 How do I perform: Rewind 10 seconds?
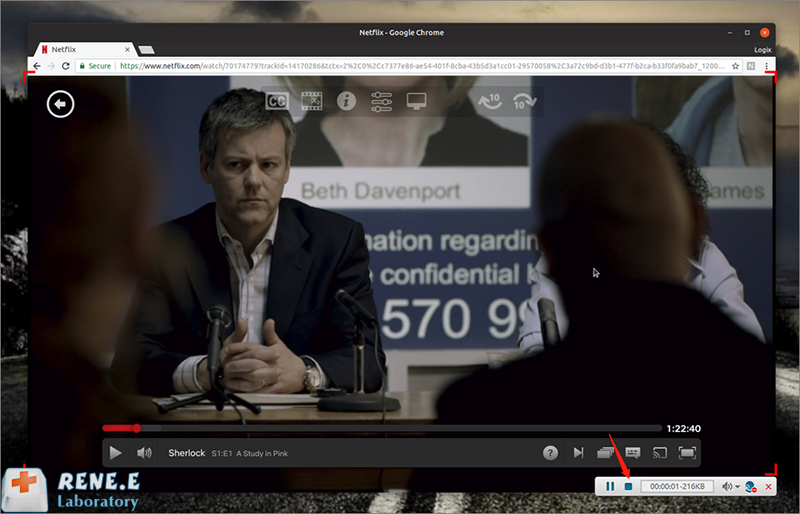490,101
